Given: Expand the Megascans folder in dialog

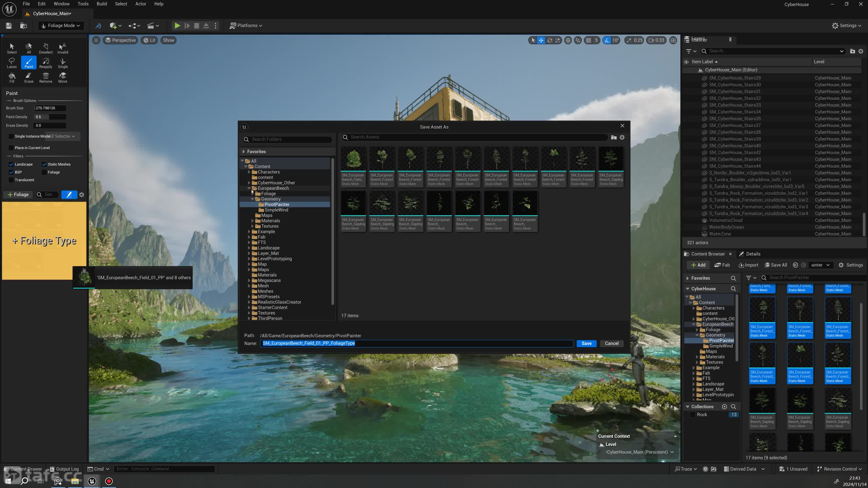Looking at the screenshot, I should (x=249, y=280).
